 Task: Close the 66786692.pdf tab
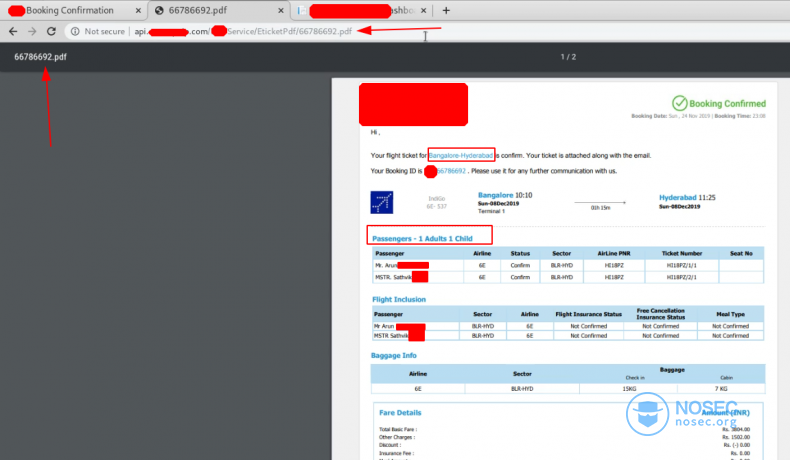click(281, 10)
